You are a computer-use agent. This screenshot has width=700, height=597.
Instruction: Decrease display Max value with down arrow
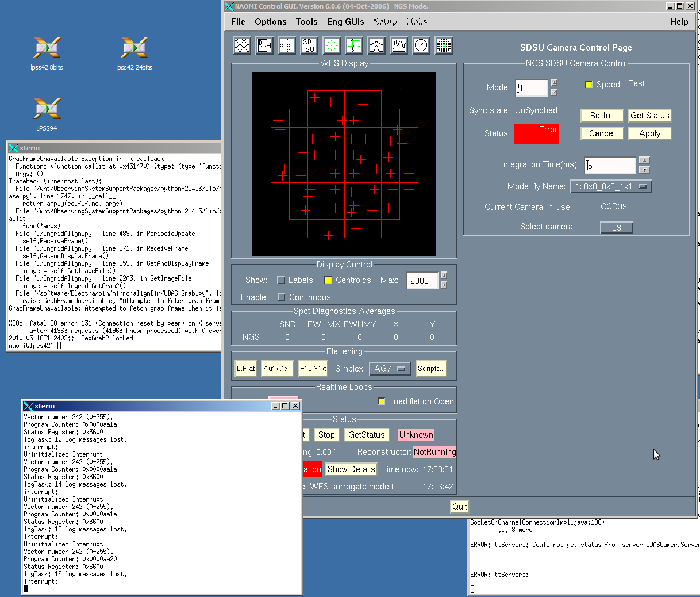(444, 285)
